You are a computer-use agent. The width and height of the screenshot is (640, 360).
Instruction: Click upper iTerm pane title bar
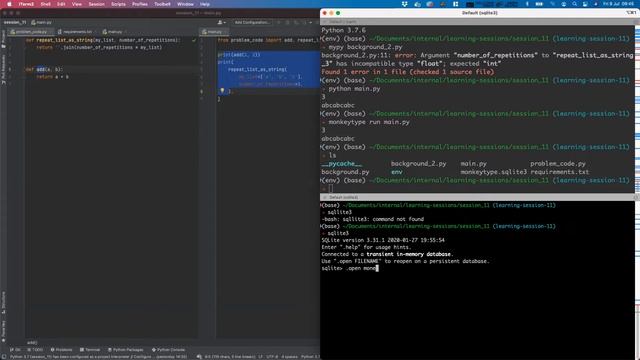[x=478, y=22]
